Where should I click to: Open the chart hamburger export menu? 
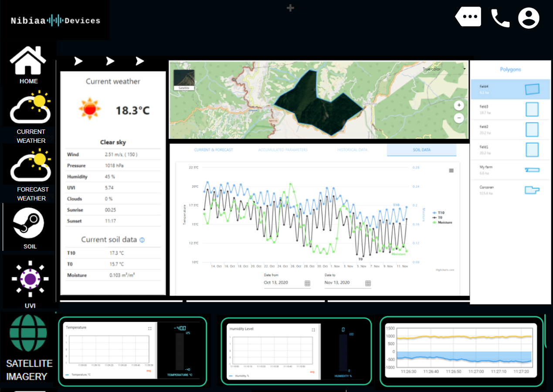pos(451,171)
